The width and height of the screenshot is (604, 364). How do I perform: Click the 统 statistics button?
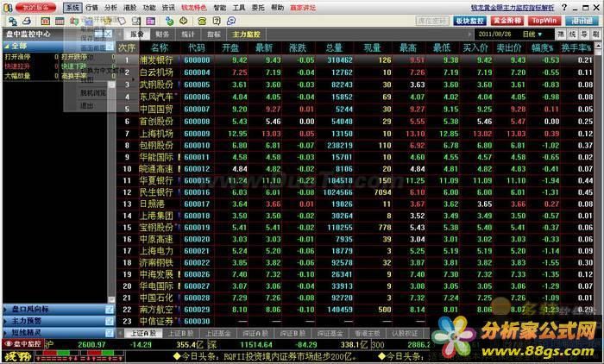[573, 35]
